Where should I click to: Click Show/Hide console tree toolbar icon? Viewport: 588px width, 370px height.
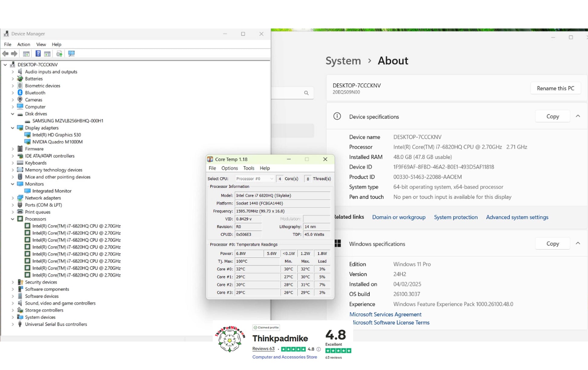(26, 54)
